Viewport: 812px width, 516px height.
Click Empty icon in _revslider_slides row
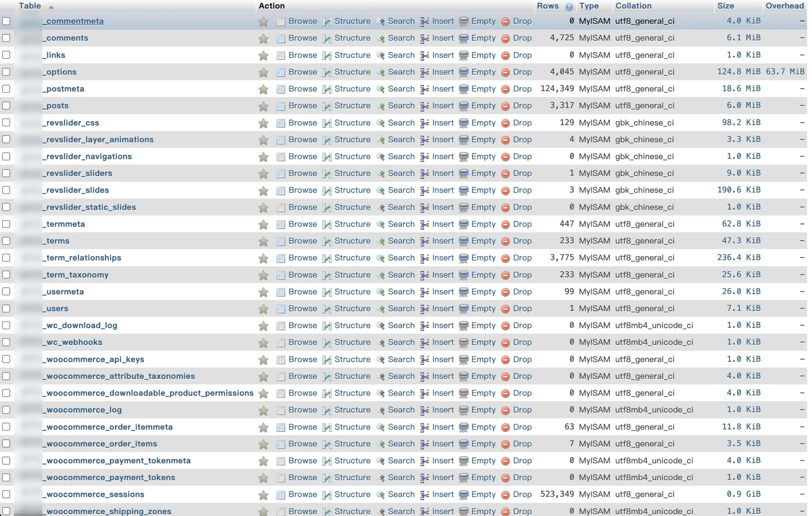464,190
